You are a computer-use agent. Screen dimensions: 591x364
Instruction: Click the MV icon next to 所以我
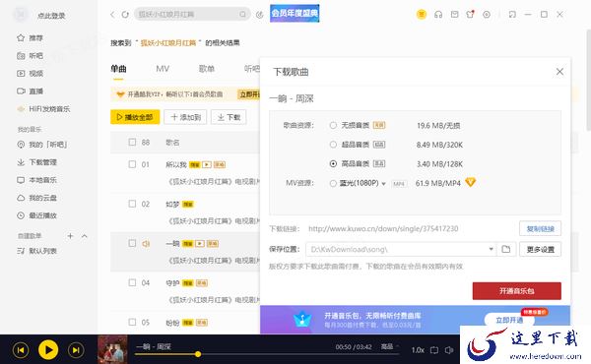point(207,164)
